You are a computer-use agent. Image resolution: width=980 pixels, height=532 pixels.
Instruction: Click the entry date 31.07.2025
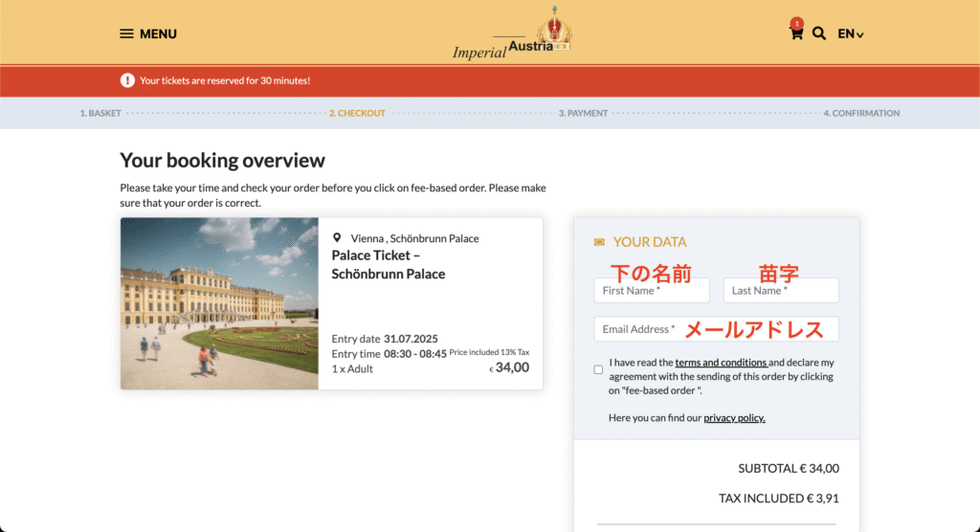click(x=411, y=339)
